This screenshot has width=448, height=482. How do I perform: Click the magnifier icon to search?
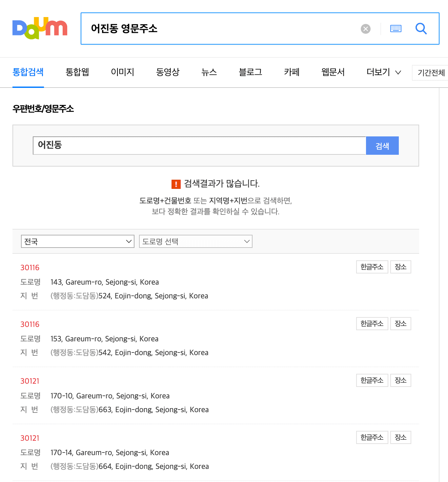[421, 29]
